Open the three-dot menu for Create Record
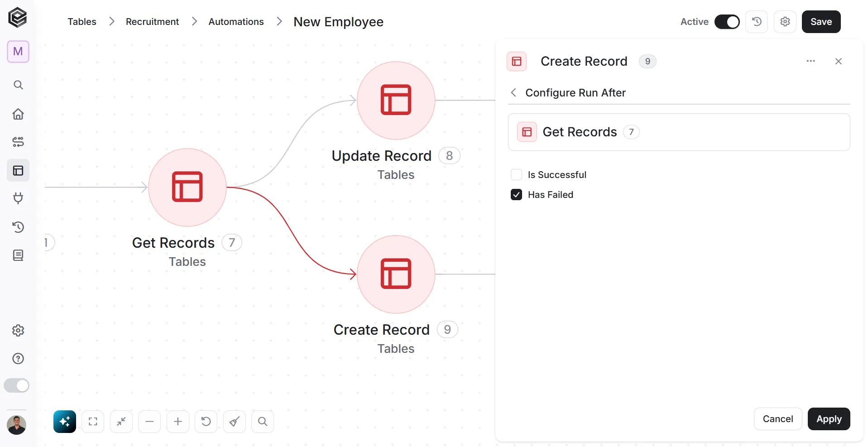 [x=810, y=61]
